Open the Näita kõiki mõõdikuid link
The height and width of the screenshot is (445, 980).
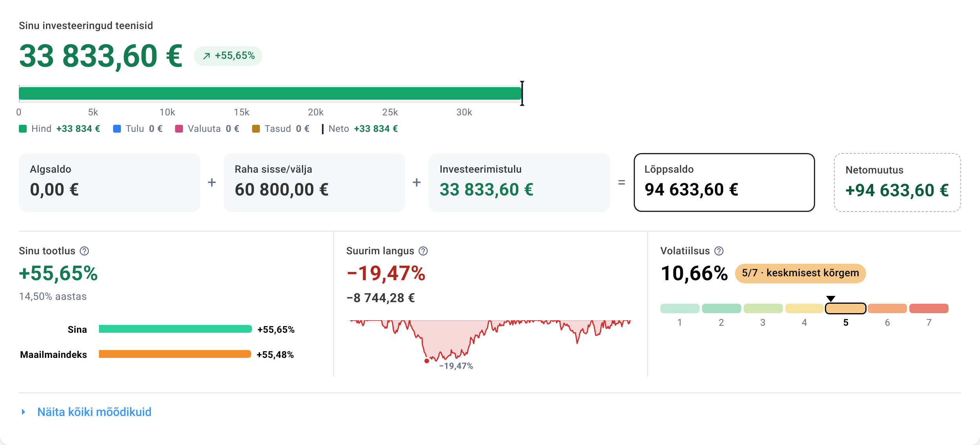click(94, 412)
